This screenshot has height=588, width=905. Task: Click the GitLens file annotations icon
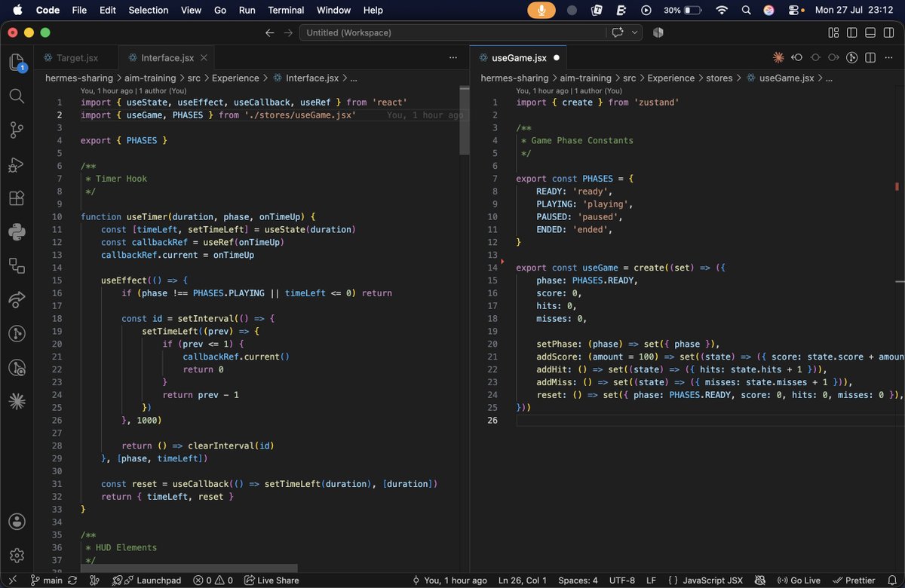tap(852, 57)
